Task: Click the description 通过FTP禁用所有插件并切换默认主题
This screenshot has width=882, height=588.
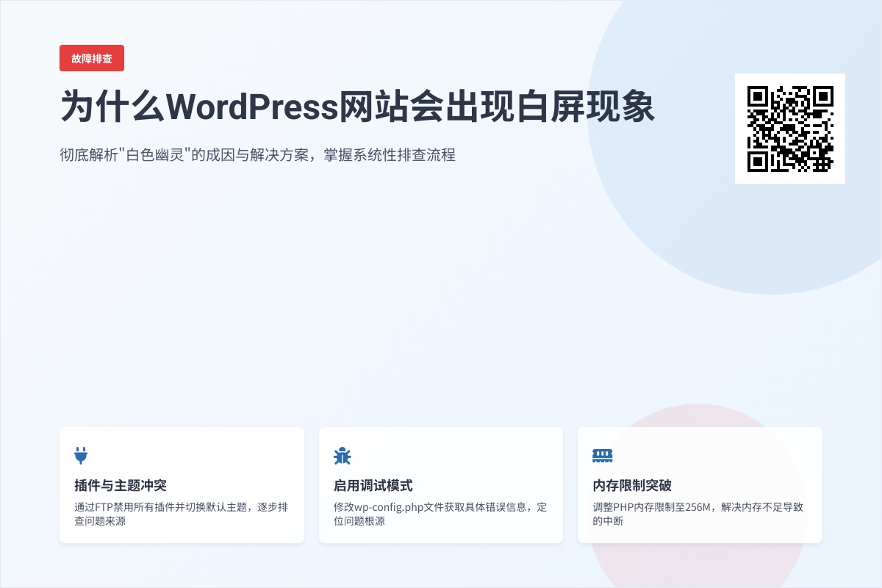Action: click(x=181, y=514)
